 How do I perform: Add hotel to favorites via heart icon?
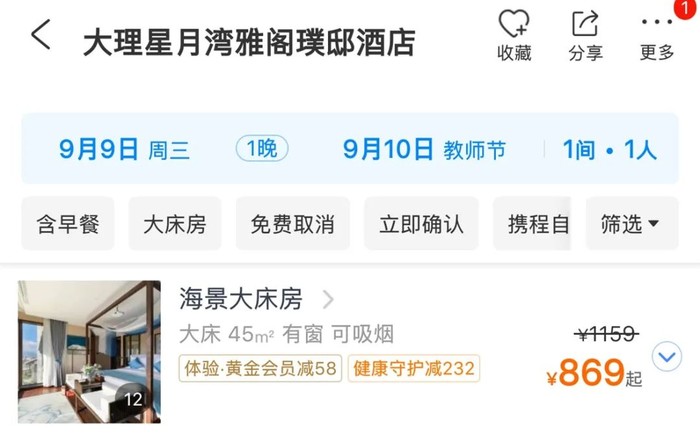(x=514, y=35)
